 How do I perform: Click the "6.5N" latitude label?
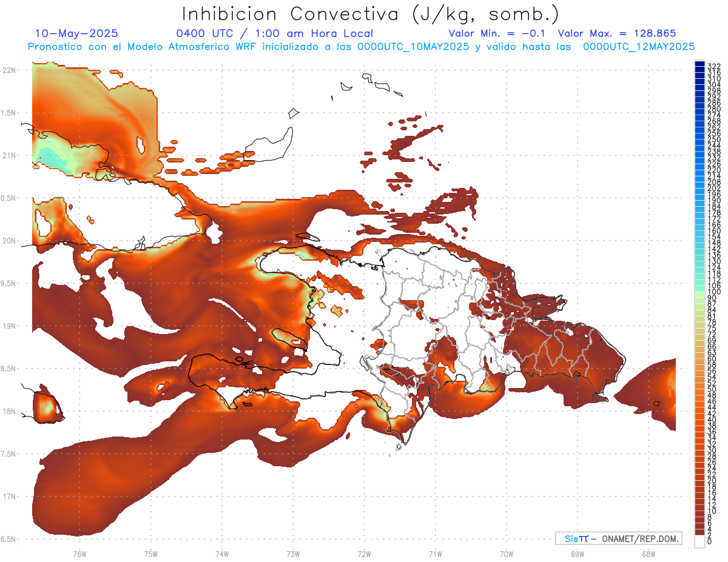click(8, 539)
